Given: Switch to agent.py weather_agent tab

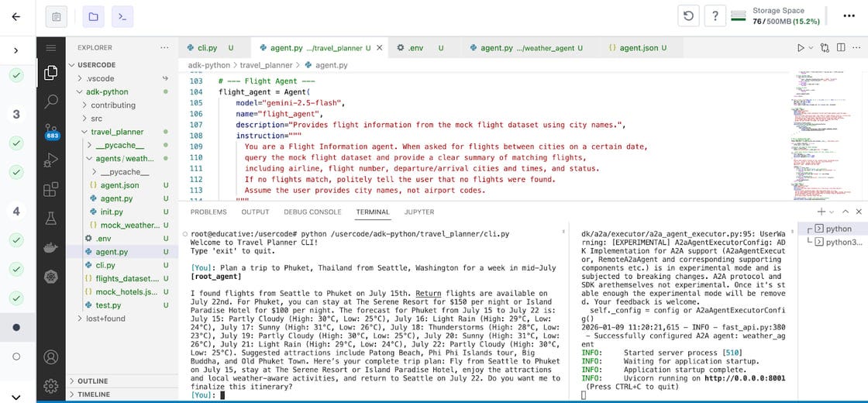Looking at the screenshot, I should (530, 48).
